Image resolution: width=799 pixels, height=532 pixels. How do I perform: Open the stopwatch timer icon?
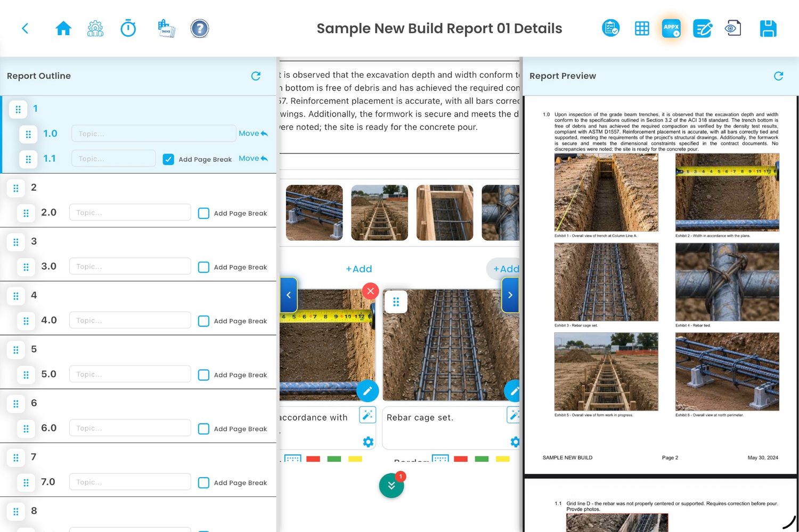point(128,28)
